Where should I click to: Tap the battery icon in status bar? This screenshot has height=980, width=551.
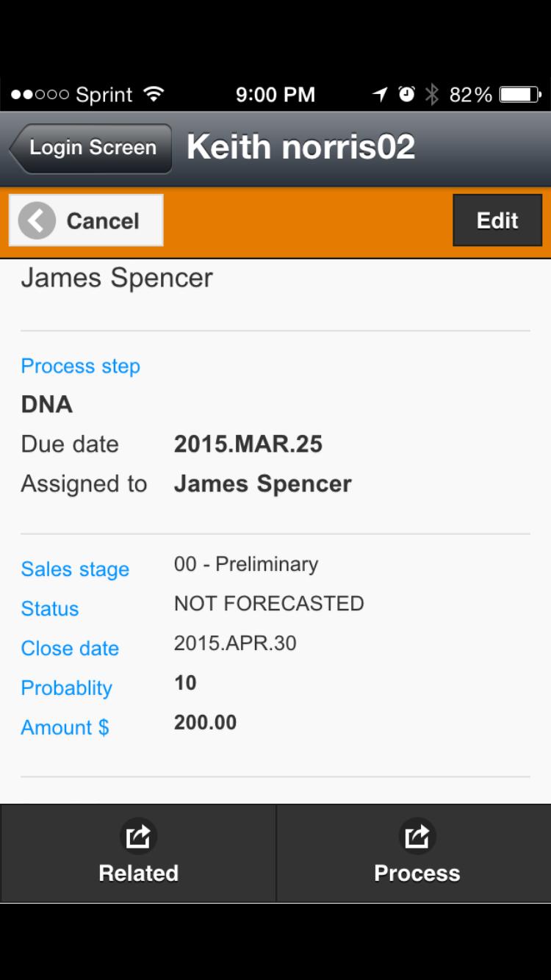pyautogui.click(x=519, y=95)
